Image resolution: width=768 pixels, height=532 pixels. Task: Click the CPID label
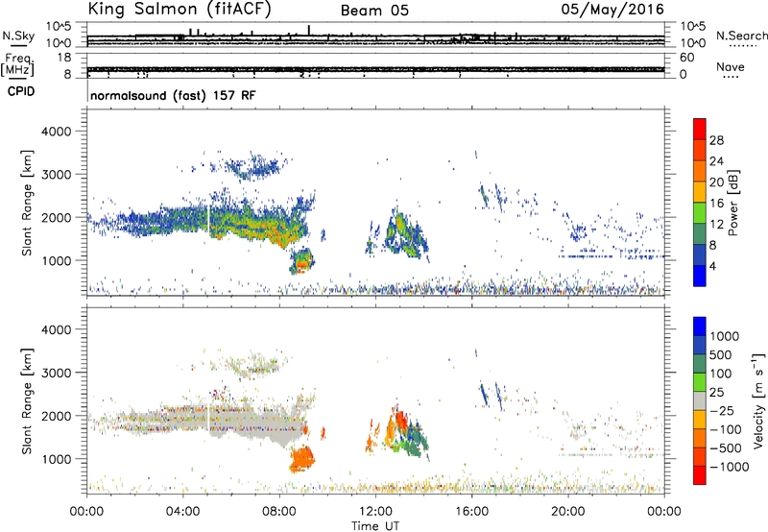click(21, 91)
